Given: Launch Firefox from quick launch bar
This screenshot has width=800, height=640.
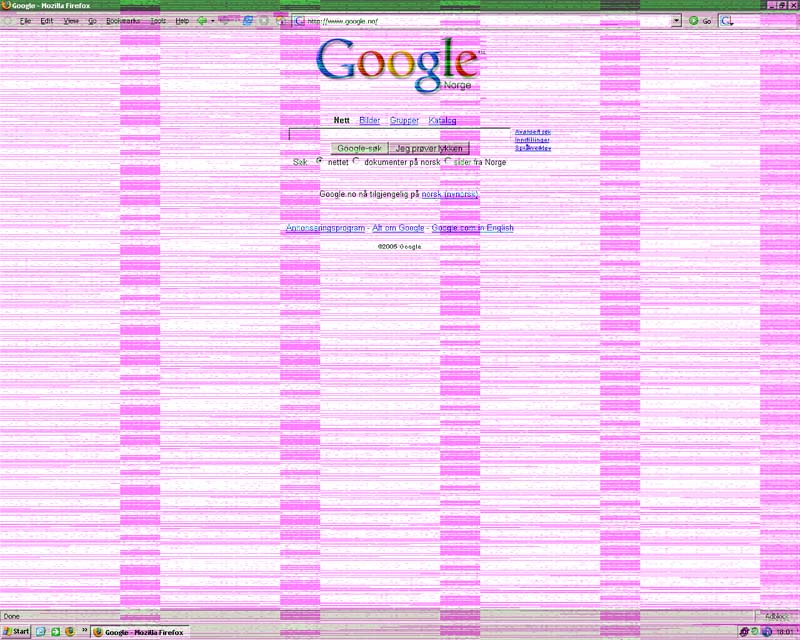Looking at the screenshot, I should [70, 632].
